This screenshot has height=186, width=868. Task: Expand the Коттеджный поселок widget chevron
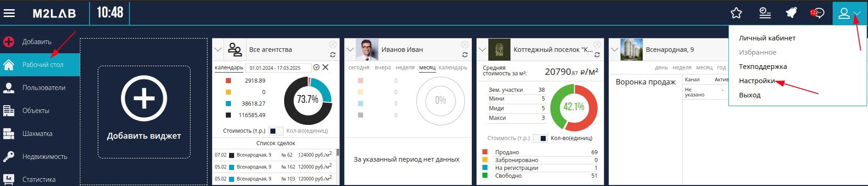[x=482, y=50]
